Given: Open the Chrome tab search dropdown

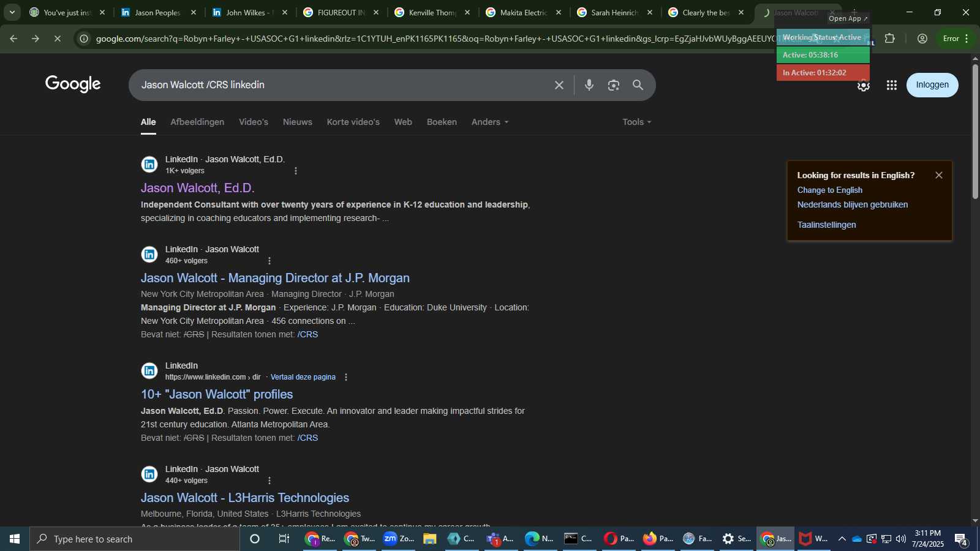Looking at the screenshot, I should pos(12,12).
